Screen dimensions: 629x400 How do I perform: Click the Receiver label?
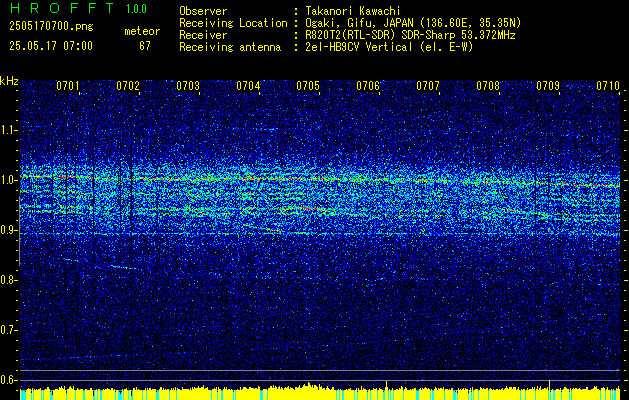(203, 35)
